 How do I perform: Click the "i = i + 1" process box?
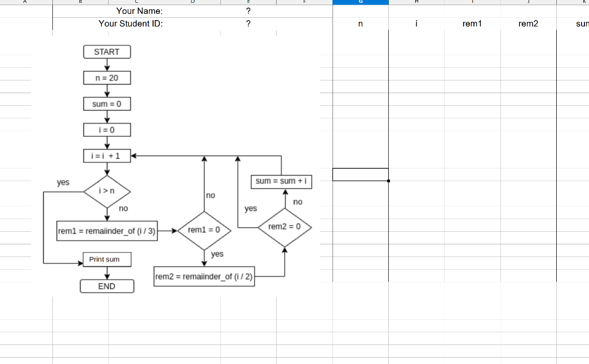click(x=106, y=155)
